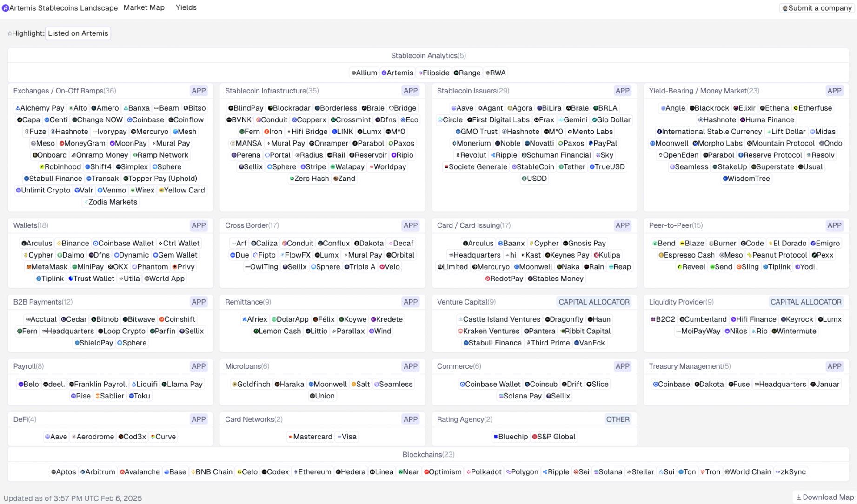The width and height of the screenshot is (857, 504).
Task: Click the Artemis logo icon in header
Action: click(6, 8)
